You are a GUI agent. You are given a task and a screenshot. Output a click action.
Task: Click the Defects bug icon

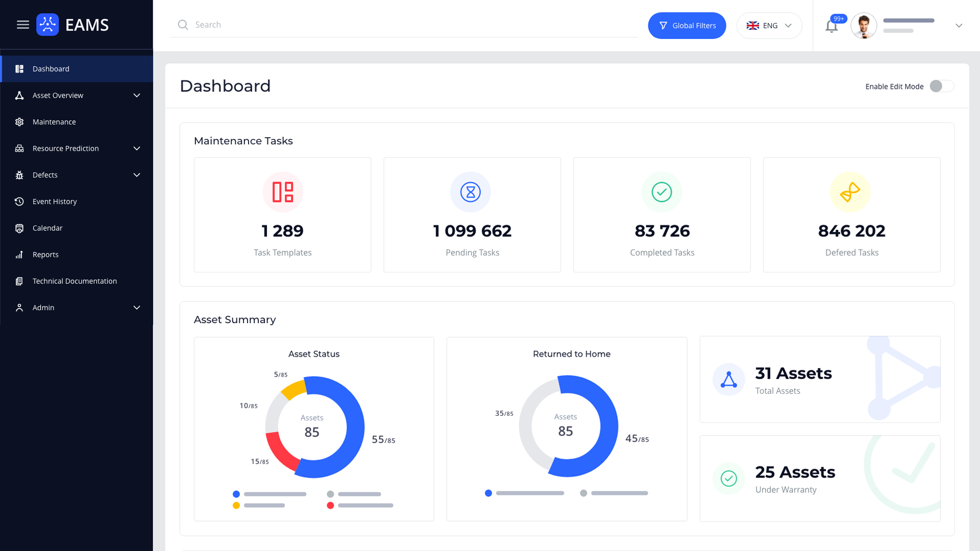click(x=19, y=175)
